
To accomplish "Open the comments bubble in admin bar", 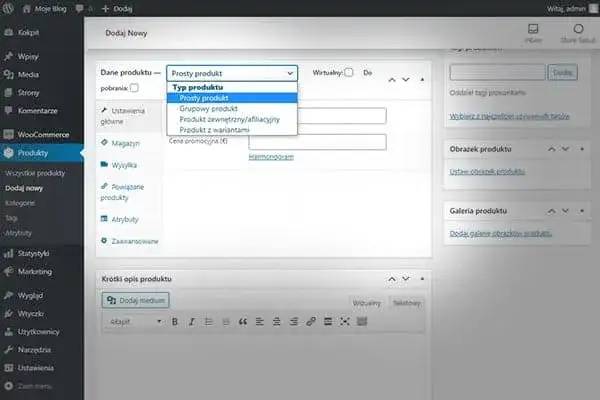I will coord(80,8).
